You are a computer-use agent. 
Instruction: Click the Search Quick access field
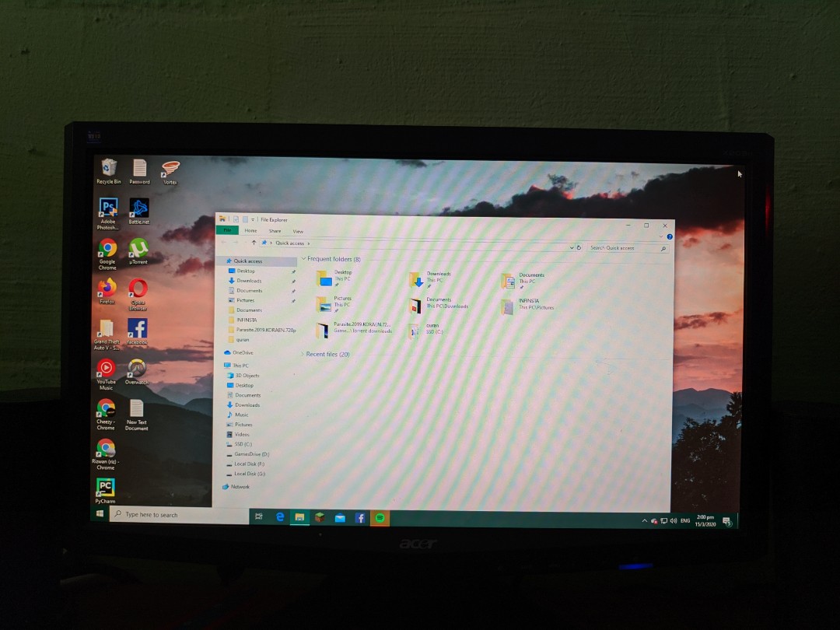(x=613, y=248)
